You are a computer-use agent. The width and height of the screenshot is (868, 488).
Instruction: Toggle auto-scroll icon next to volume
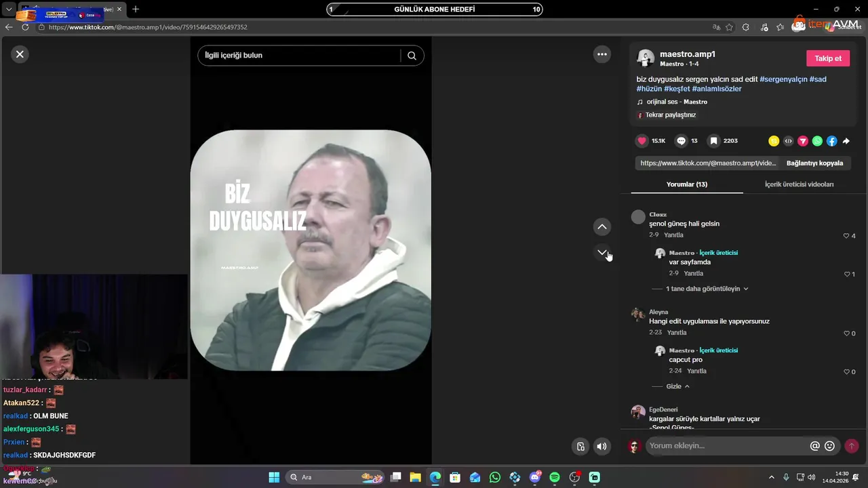[x=580, y=446]
